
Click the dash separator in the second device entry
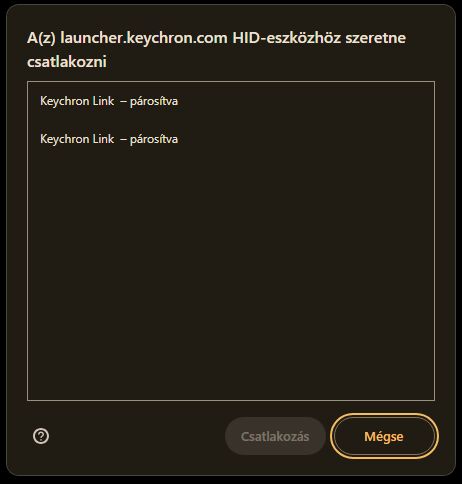123,139
